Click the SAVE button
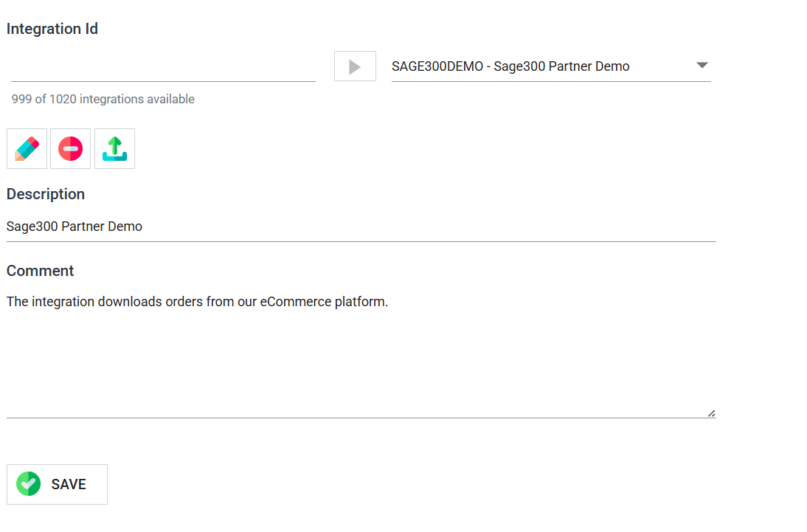The image size is (807, 532). point(57,484)
